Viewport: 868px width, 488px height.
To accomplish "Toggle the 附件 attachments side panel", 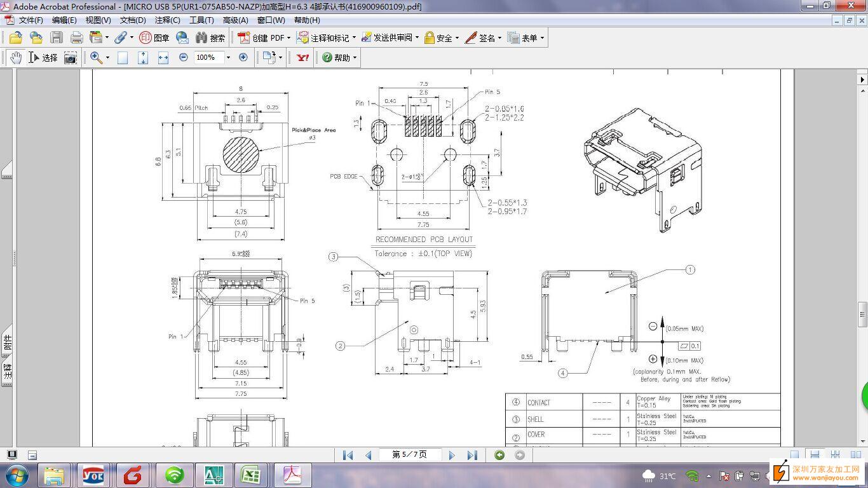I will click(8, 343).
